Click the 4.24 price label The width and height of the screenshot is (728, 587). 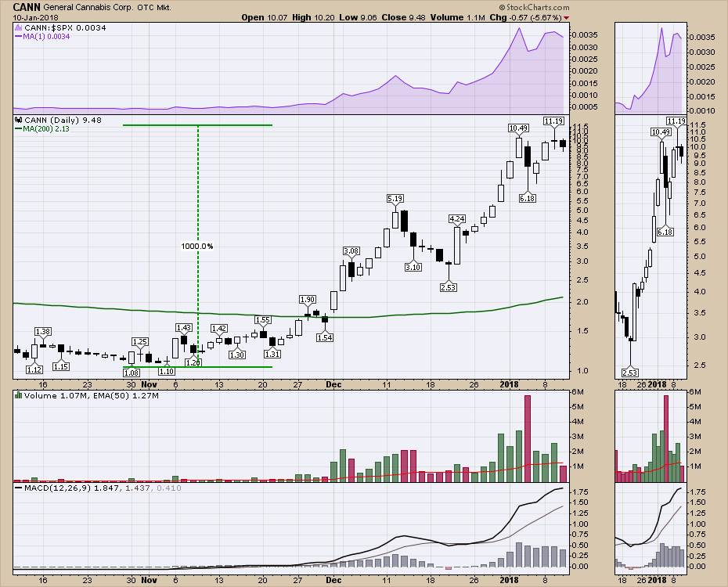(457, 218)
